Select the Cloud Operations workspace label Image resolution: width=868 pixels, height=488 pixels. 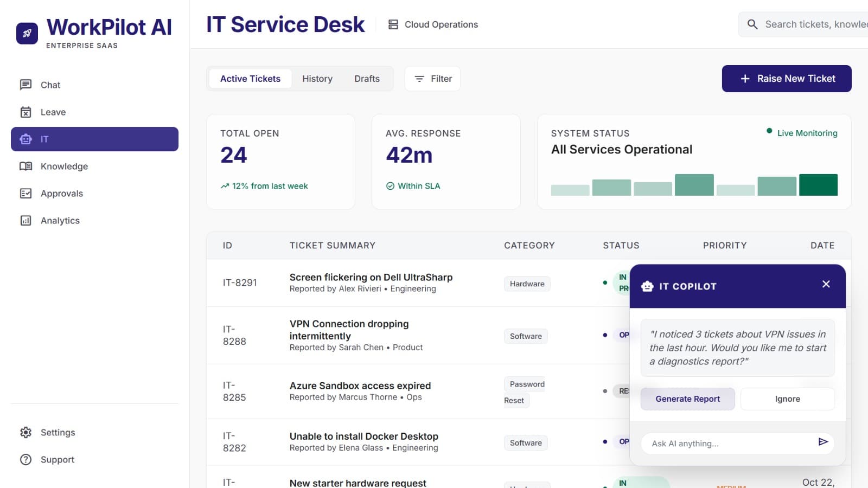pos(441,24)
